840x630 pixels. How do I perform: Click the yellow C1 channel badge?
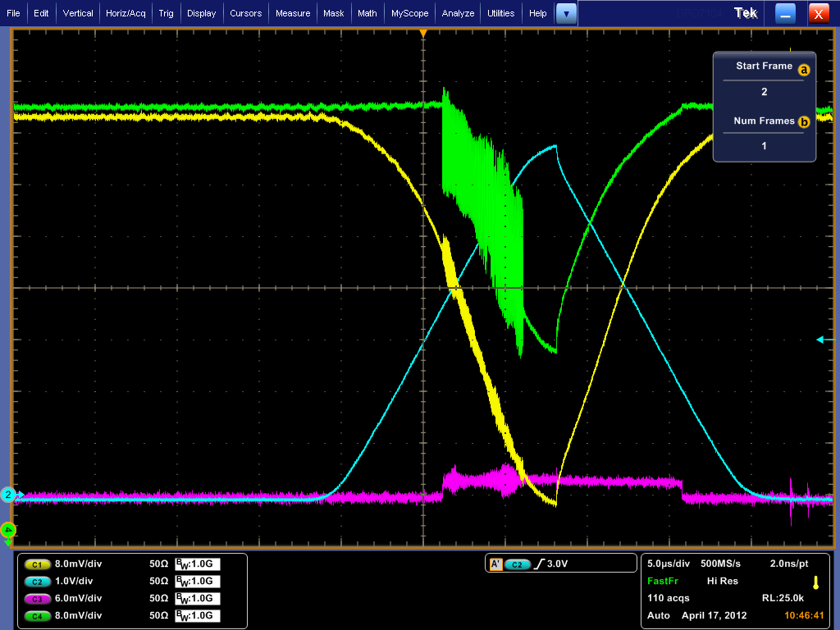tap(37, 564)
